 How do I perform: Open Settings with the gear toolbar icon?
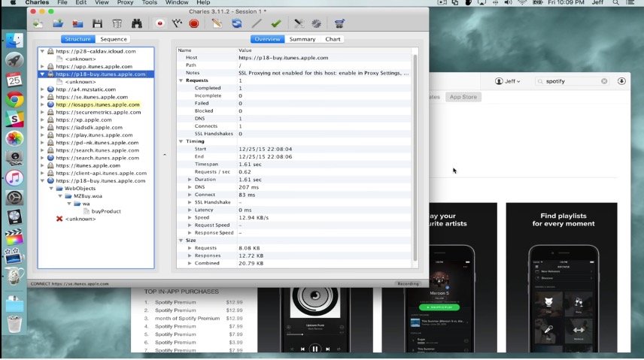pos(316,23)
